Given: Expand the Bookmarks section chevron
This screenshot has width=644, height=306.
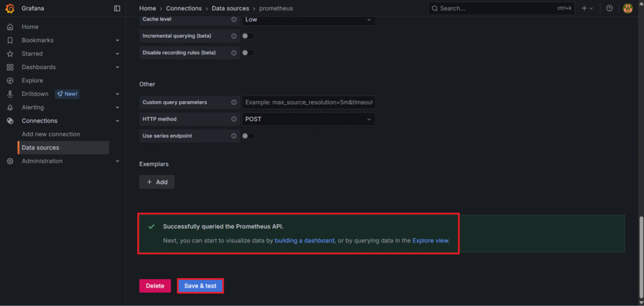Looking at the screenshot, I should (118, 40).
